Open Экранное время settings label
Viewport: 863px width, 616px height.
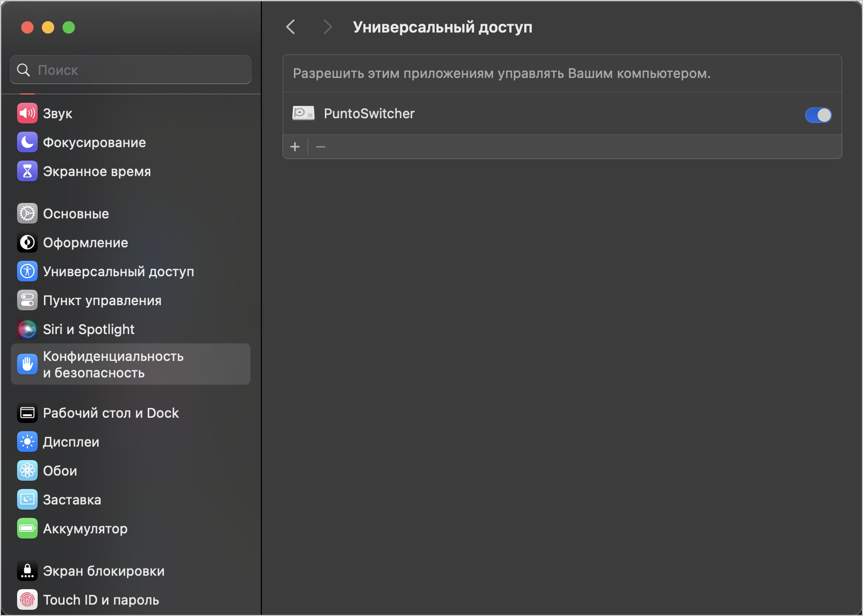pyautogui.click(x=97, y=171)
